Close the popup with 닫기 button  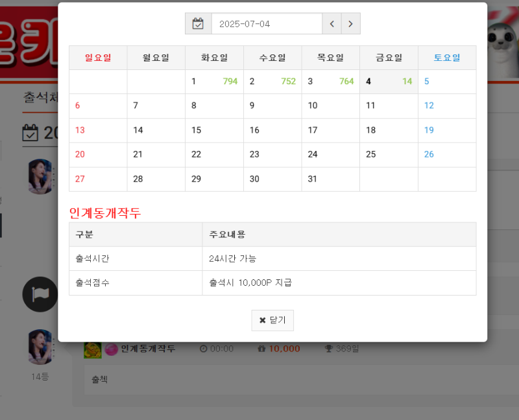pyautogui.click(x=272, y=320)
